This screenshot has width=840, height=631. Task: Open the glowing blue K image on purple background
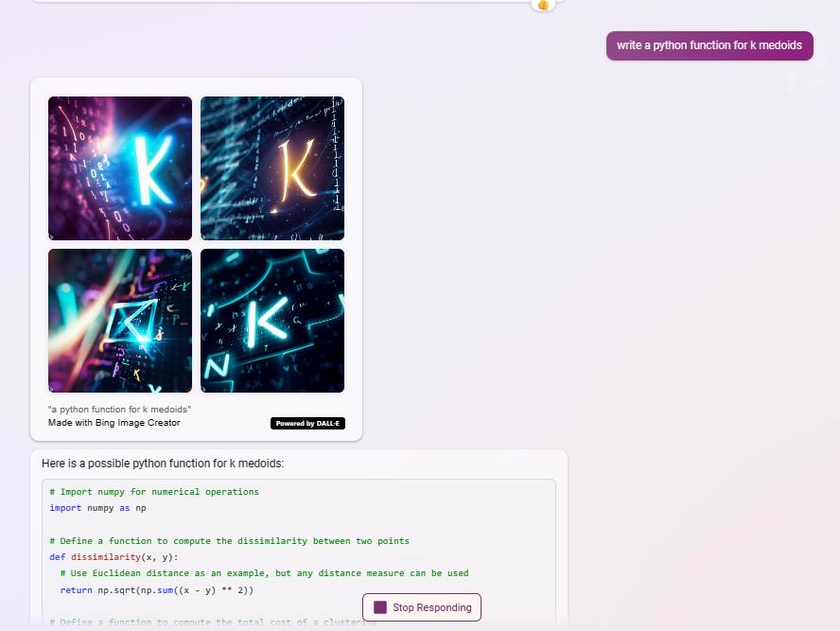[x=120, y=168]
